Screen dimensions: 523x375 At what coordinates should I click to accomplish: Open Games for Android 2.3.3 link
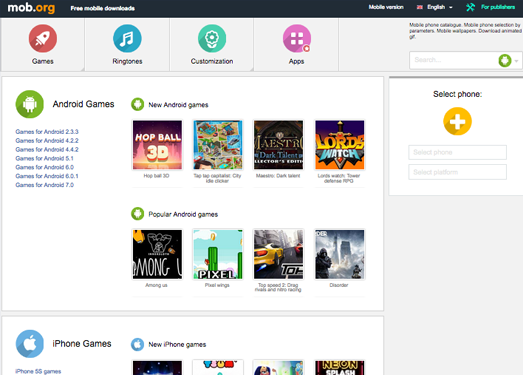click(47, 131)
